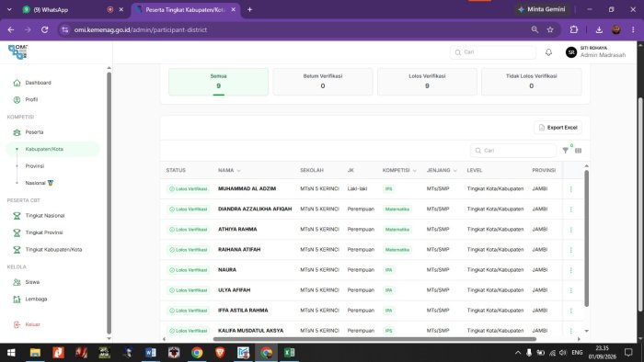
Task: Open the Lembaga management page
Action: 36,299
